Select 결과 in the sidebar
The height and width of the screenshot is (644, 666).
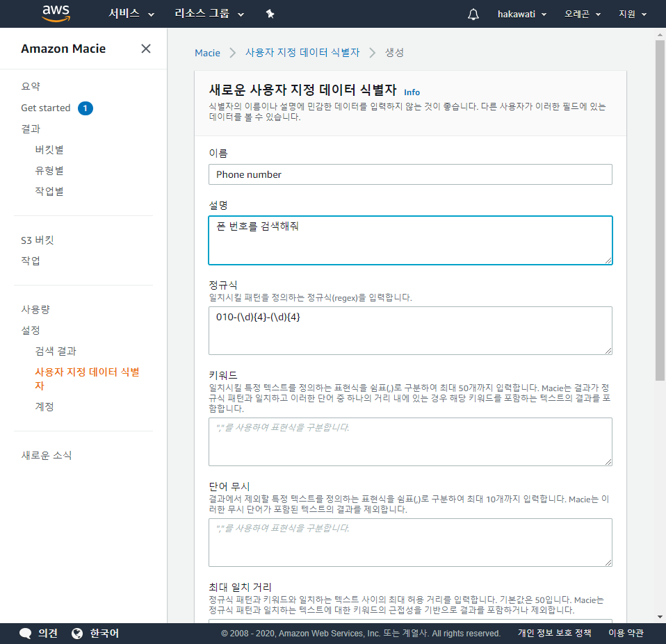point(31,129)
